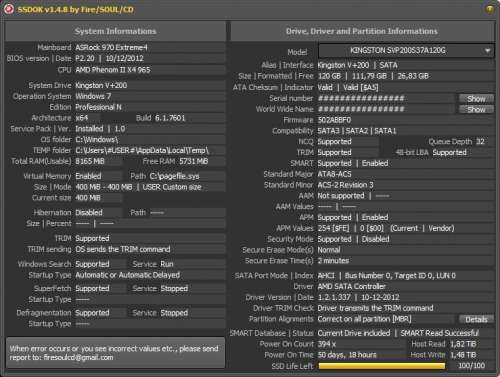
Task: Click the USER Custom size mode value
Action: tap(172, 187)
